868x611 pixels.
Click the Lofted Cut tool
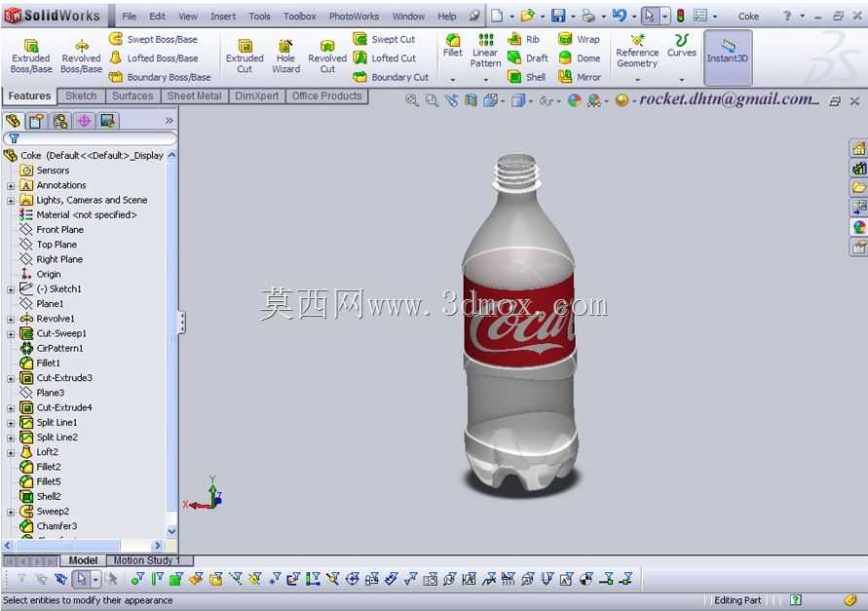point(385,58)
